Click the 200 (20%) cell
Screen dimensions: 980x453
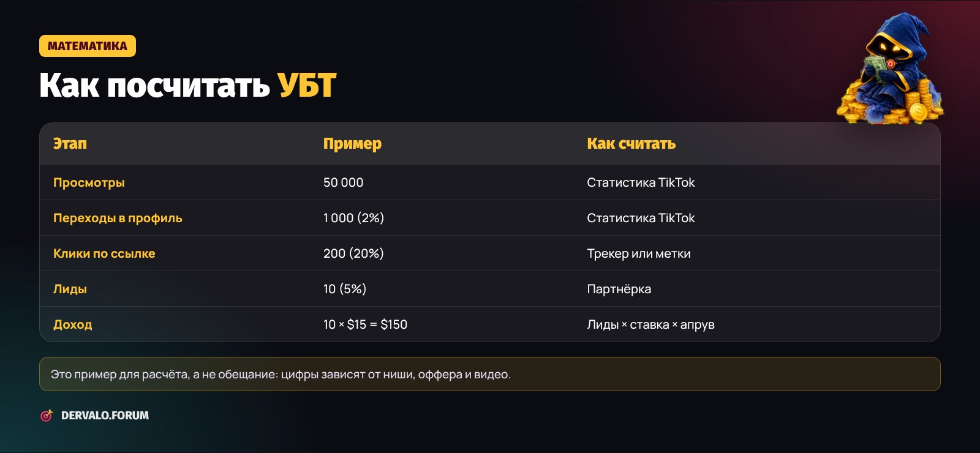click(353, 253)
